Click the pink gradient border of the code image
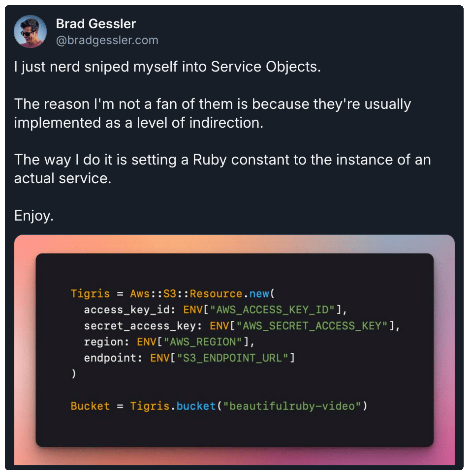The image size is (469, 476). point(25,350)
